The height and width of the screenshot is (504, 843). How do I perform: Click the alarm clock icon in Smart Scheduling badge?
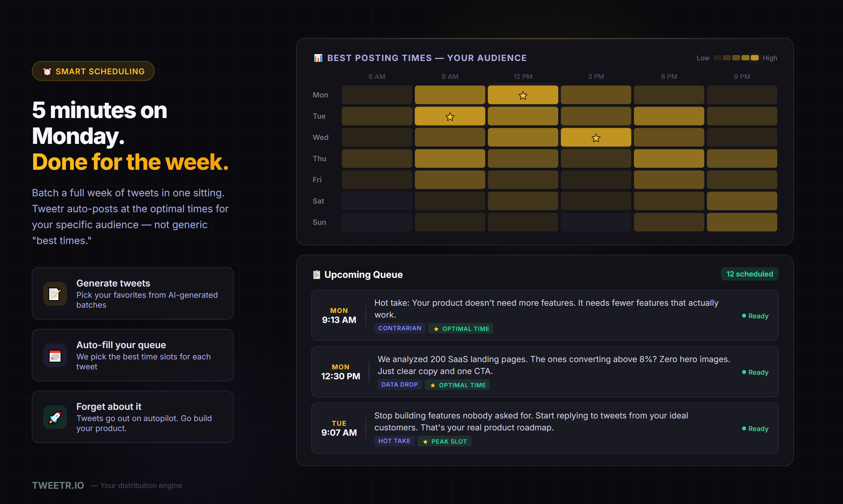(x=47, y=72)
